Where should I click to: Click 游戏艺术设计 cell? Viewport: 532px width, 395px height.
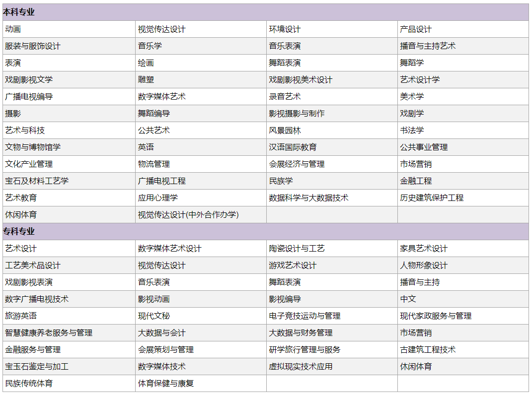(x=332, y=265)
